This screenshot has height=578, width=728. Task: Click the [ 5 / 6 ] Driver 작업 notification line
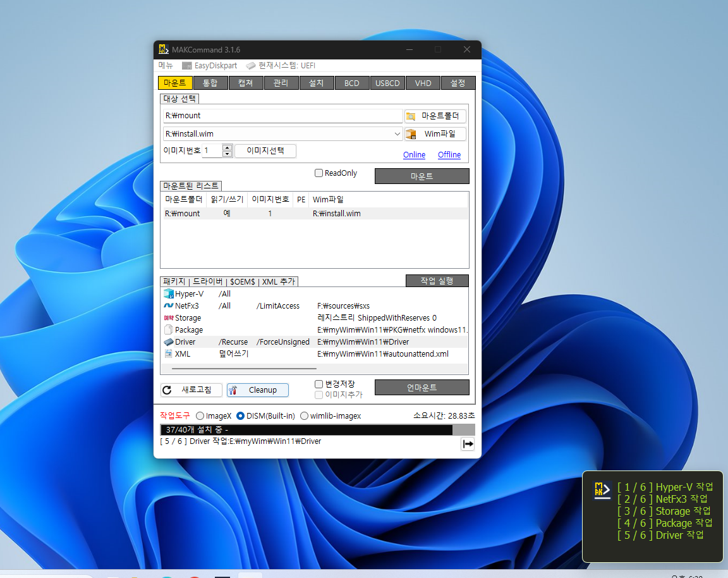click(660, 535)
